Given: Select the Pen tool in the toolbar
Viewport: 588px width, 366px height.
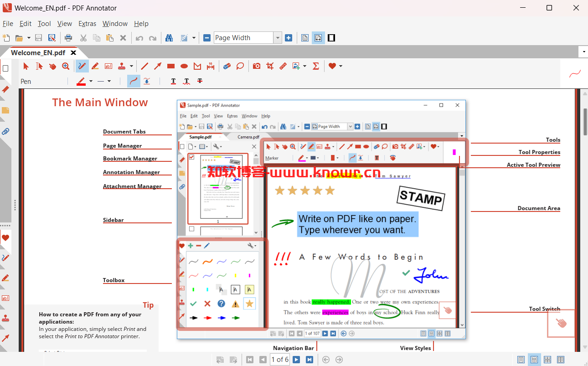Looking at the screenshot, I should coord(82,66).
